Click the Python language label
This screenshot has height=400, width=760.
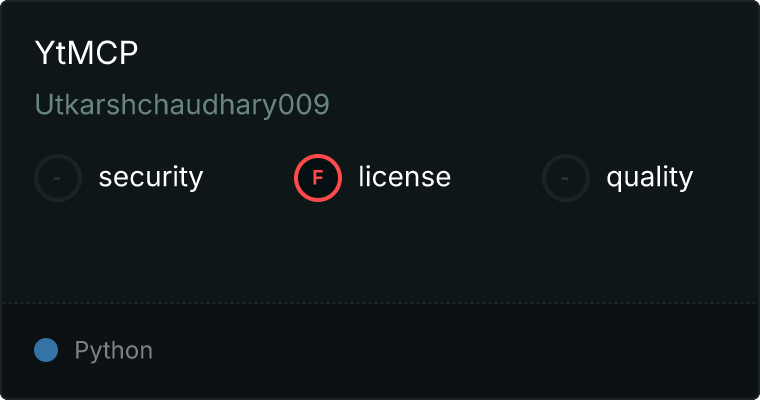click(114, 351)
